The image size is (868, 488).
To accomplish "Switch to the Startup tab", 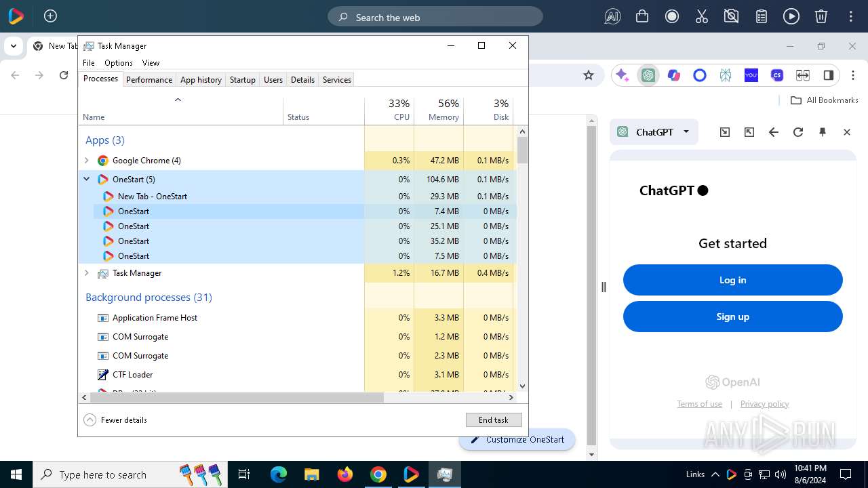I will tap(242, 80).
